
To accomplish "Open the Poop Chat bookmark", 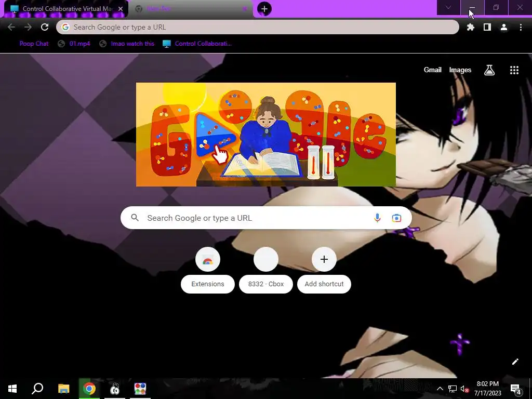I will 34,44.
